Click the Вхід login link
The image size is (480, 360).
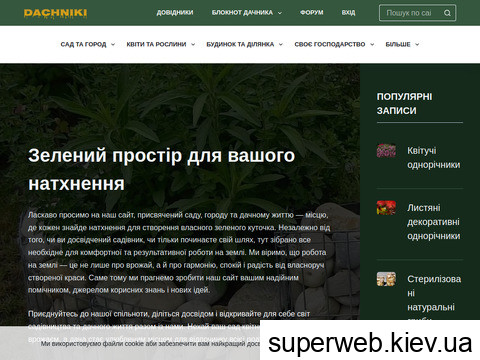click(348, 13)
